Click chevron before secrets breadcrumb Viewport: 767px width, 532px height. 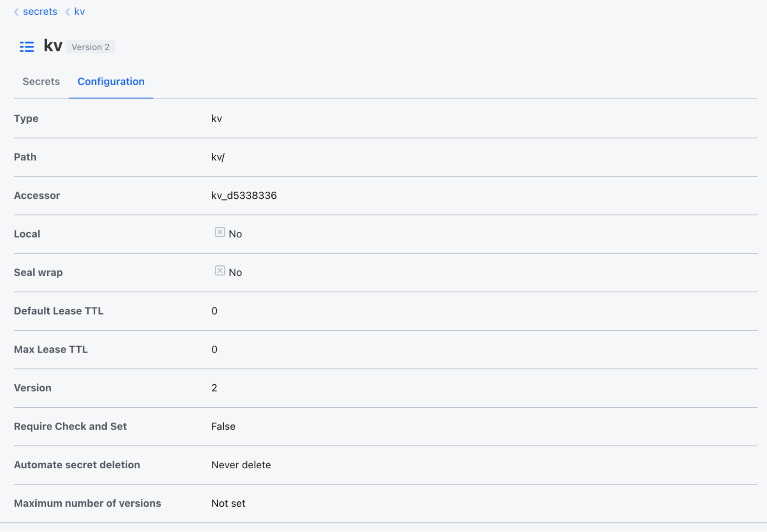pos(16,12)
